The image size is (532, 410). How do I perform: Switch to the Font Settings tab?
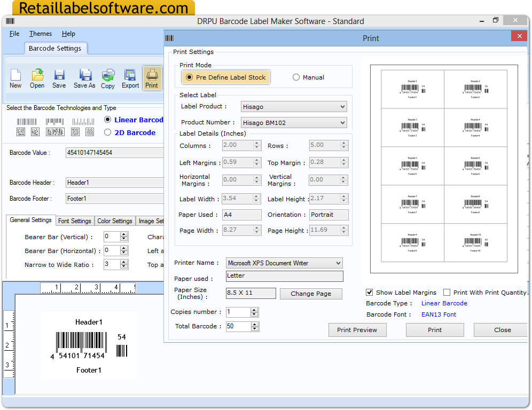pos(75,220)
